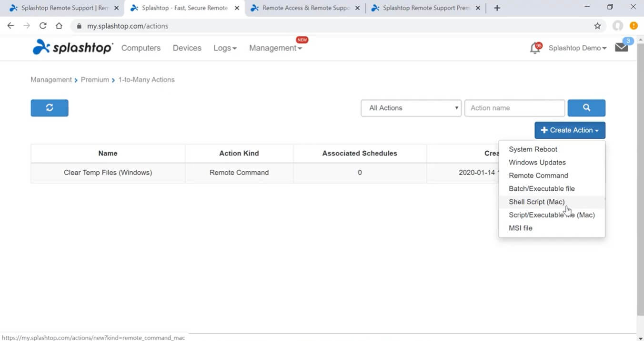Click the blue magnifier search button
644x341 pixels.
point(586,108)
